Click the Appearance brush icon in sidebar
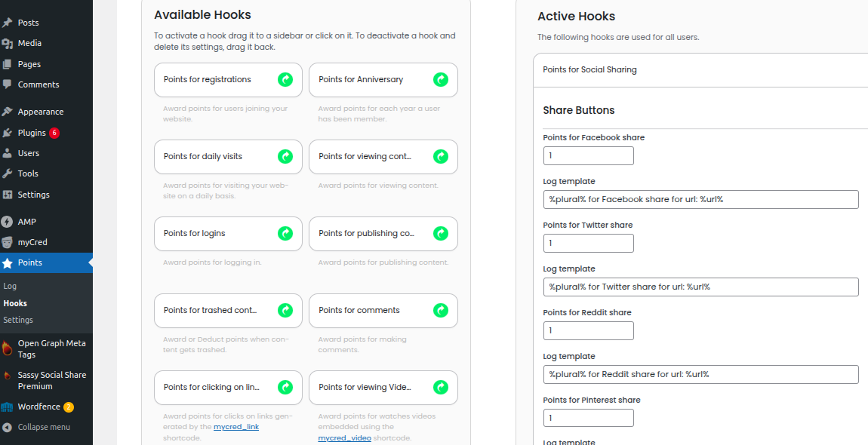The width and height of the screenshot is (868, 445). click(x=8, y=112)
